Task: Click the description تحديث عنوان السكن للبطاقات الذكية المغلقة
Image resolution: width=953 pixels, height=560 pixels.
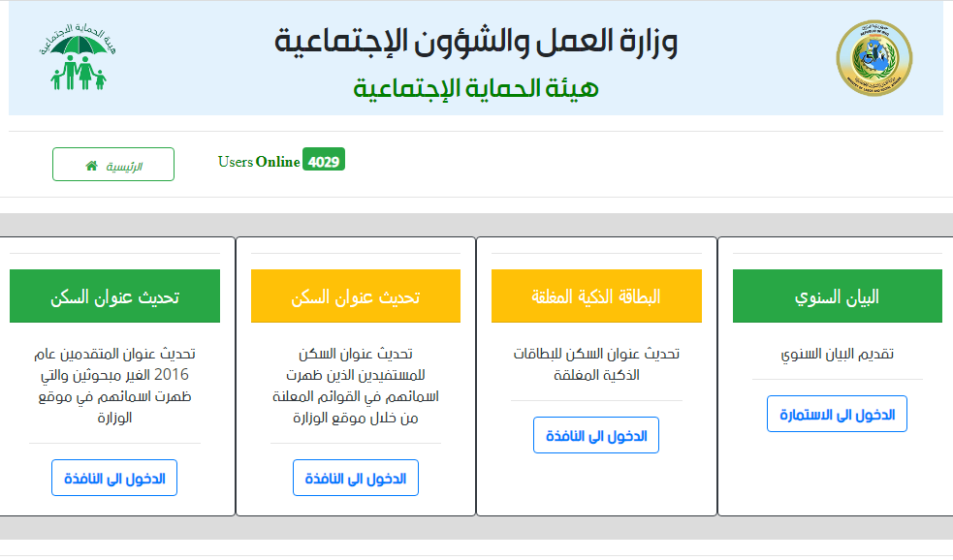Action: coord(596,364)
